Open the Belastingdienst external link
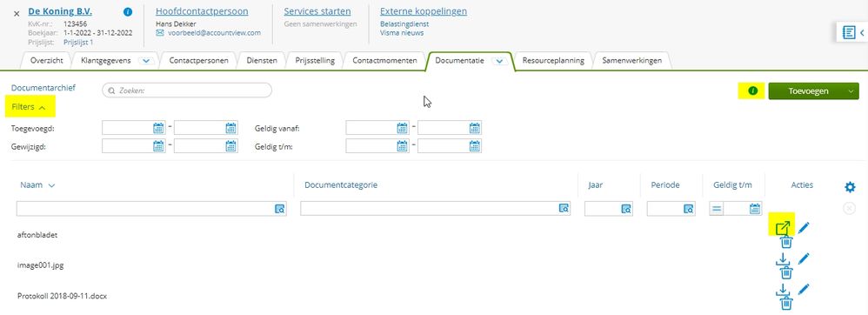The image size is (868, 315). pos(404,23)
